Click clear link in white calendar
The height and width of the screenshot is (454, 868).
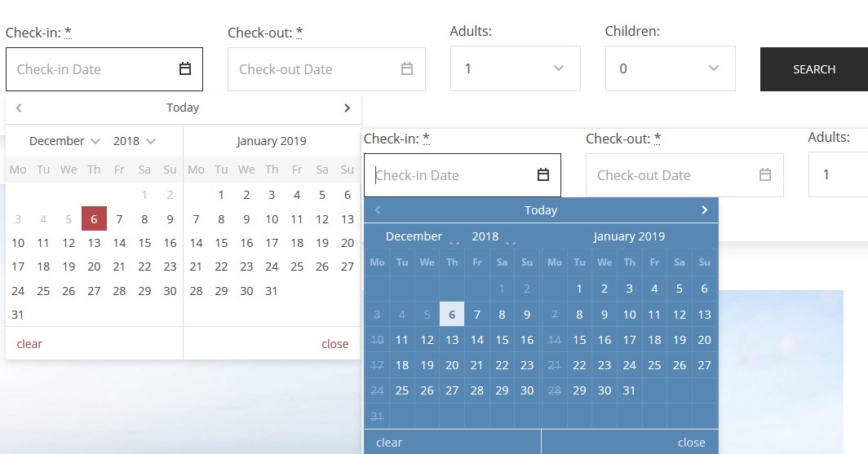coord(29,344)
